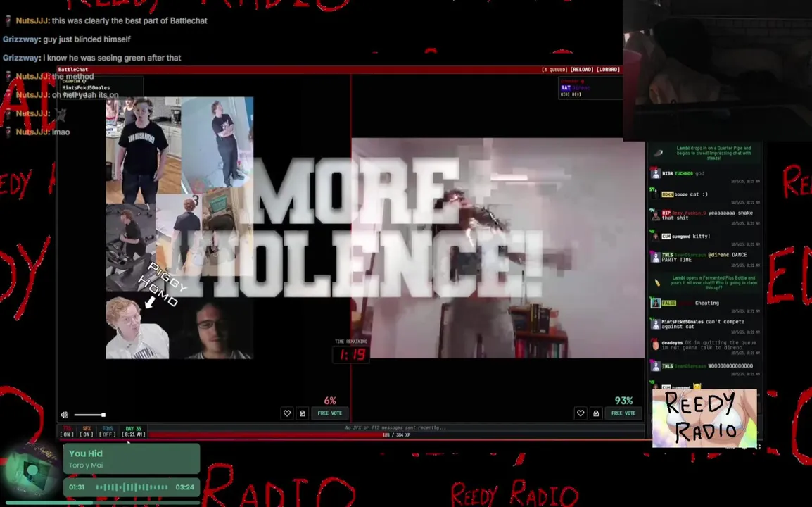The height and width of the screenshot is (507, 812).
Task: Click the collage image on the champion side
Action: pyautogui.click(x=179, y=227)
